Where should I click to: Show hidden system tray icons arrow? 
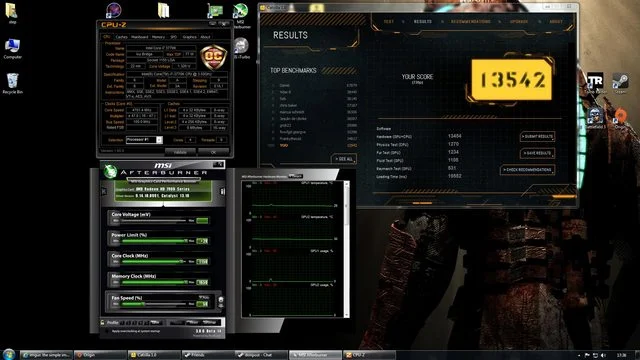[x=579, y=356]
